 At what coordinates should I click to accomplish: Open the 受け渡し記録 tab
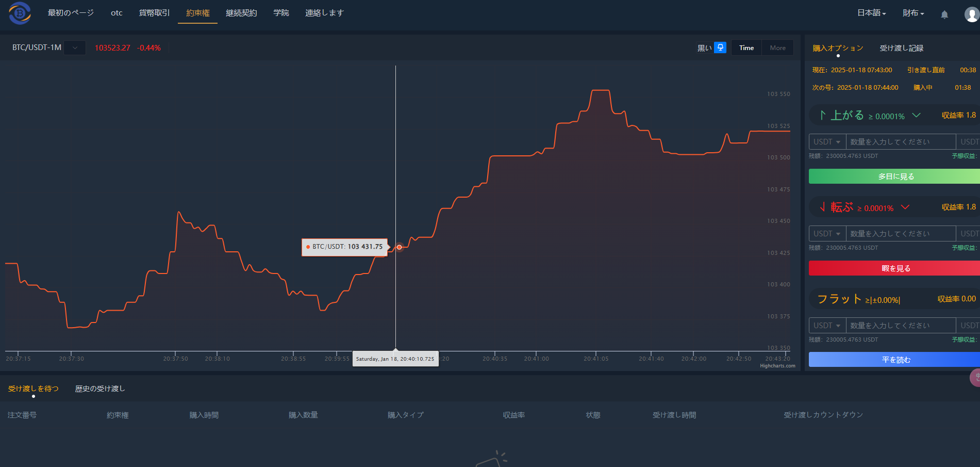(901, 48)
